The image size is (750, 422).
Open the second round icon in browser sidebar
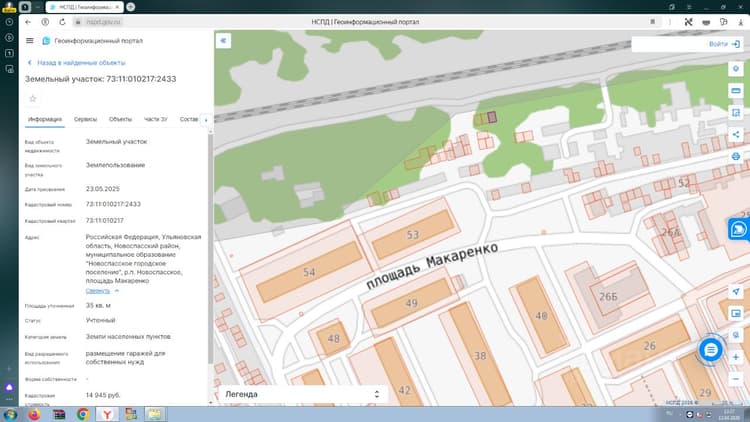pyautogui.click(x=9, y=38)
